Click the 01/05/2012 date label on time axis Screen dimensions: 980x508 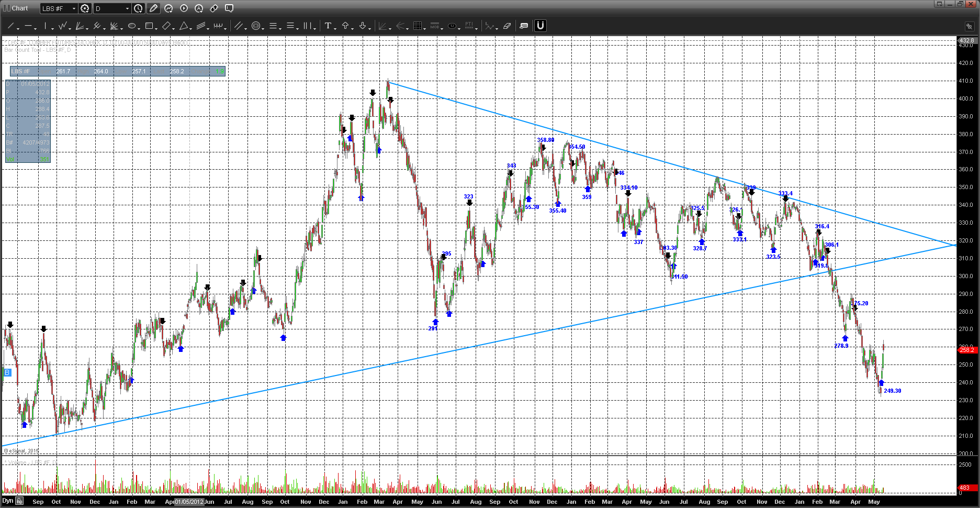(x=189, y=502)
